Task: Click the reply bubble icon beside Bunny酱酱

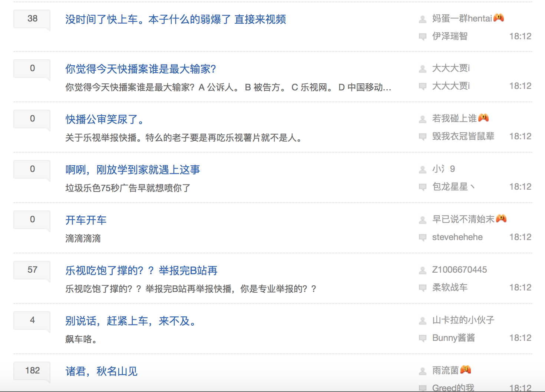Action: click(422, 338)
